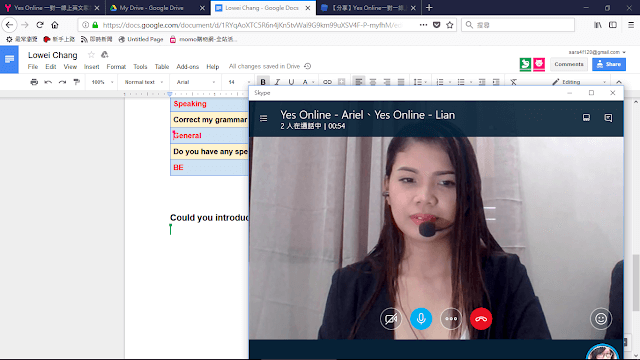Click the add comment toolbar icon

point(342,82)
